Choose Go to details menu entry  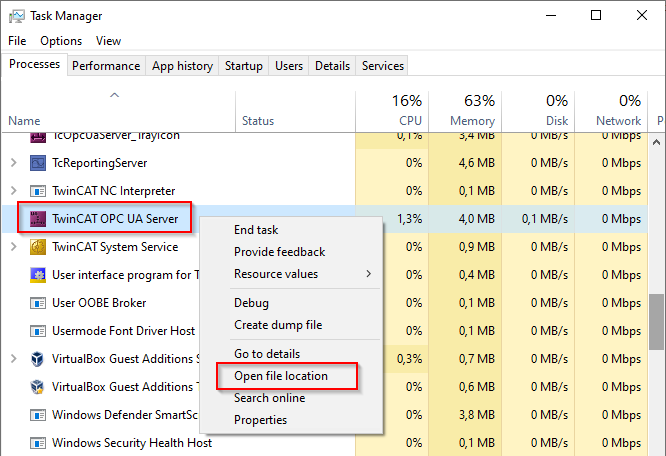coord(267,354)
